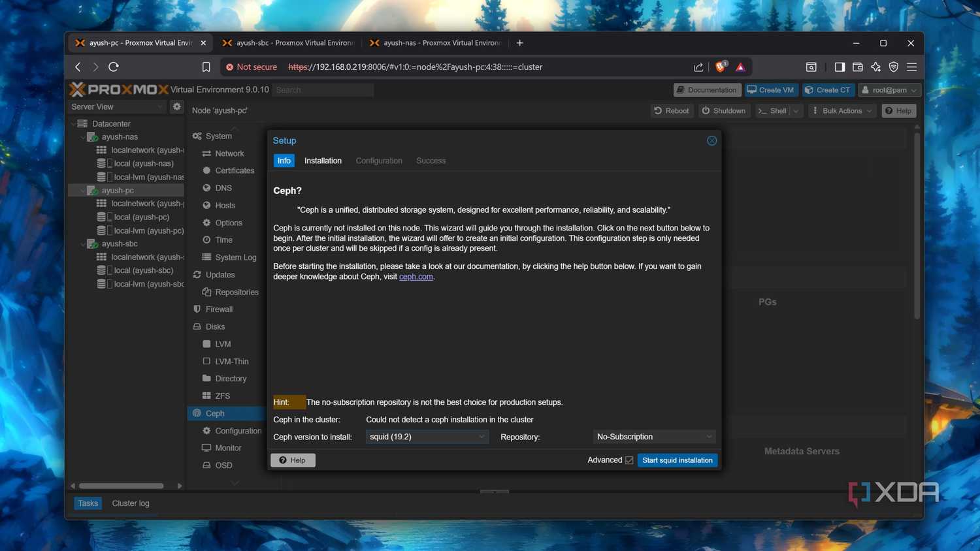Click the Proxmox Search field
This screenshot has height=551, width=980.
pyautogui.click(x=323, y=90)
